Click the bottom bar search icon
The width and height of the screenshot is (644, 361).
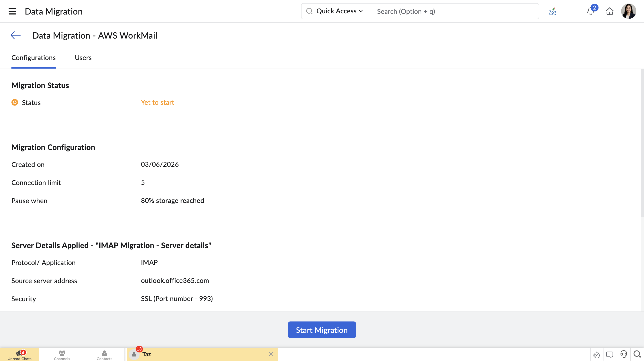[637, 354]
